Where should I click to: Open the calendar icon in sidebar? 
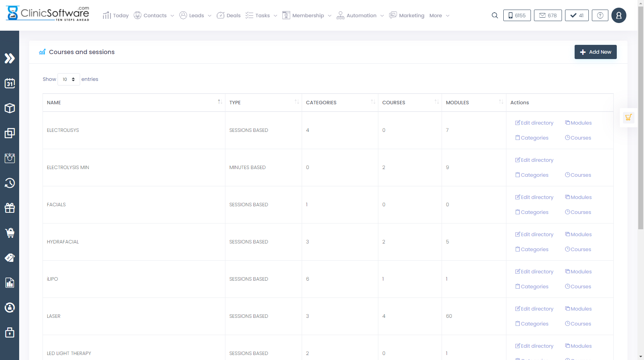[10, 83]
